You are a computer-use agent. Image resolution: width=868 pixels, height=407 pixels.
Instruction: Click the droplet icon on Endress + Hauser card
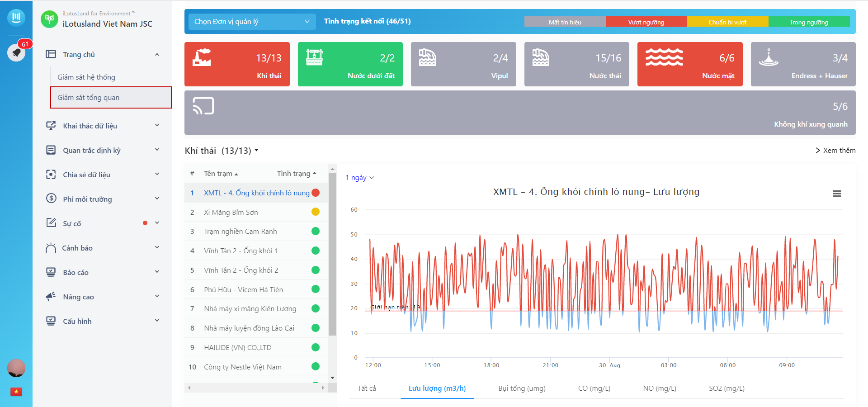pyautogui.click(x=768, y=57)
